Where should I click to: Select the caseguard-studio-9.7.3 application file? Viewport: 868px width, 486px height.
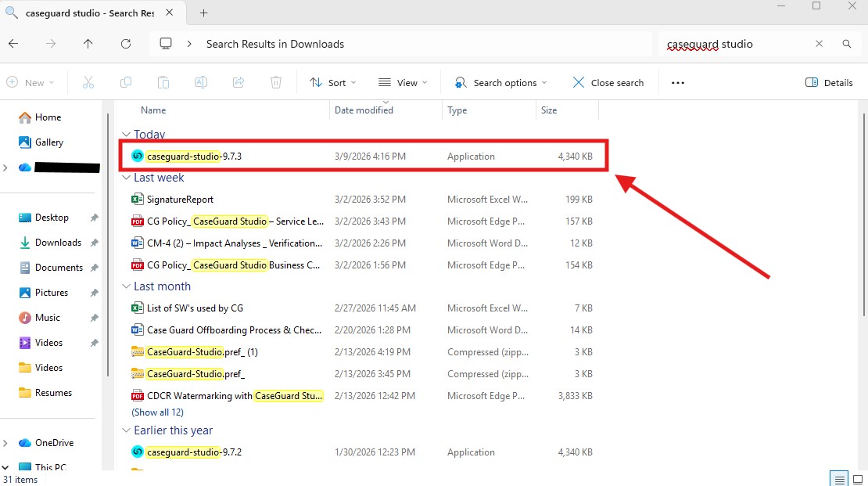coord(194,157)
